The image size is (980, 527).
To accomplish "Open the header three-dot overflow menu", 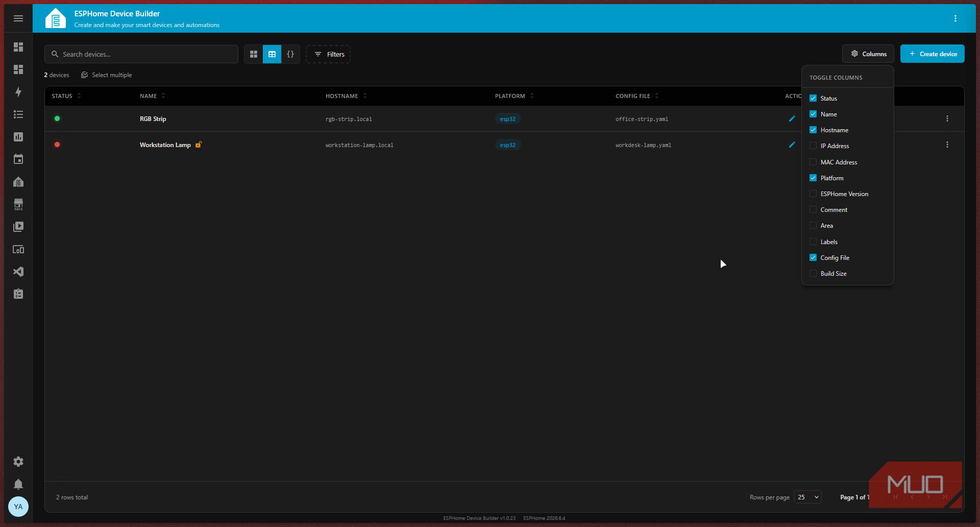I will [x=955, y=18].
